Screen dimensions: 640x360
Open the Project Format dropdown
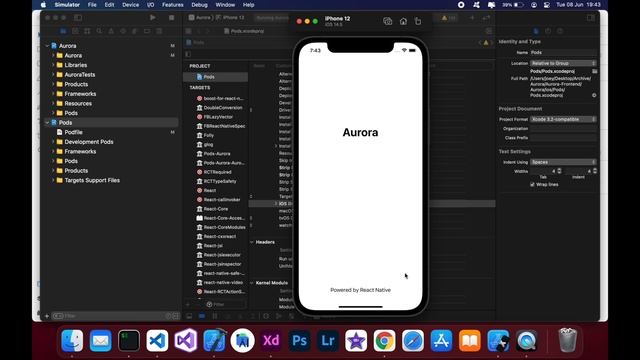tap(563, 119)
